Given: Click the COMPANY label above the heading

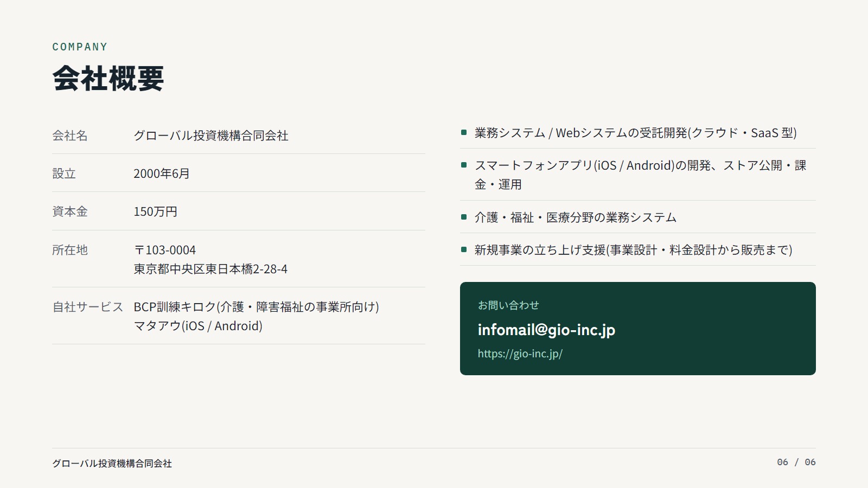Looking at the screenshot, I should tap(80, 47).
